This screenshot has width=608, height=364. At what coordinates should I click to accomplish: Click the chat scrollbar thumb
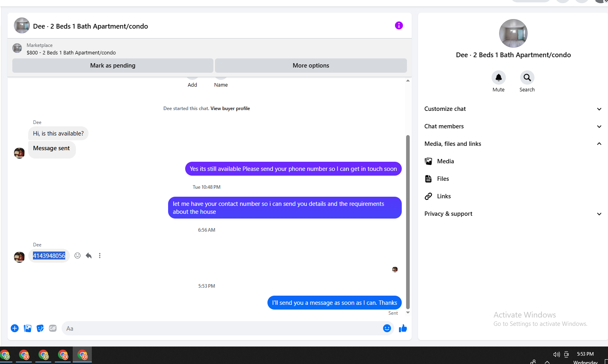(408, 222)
